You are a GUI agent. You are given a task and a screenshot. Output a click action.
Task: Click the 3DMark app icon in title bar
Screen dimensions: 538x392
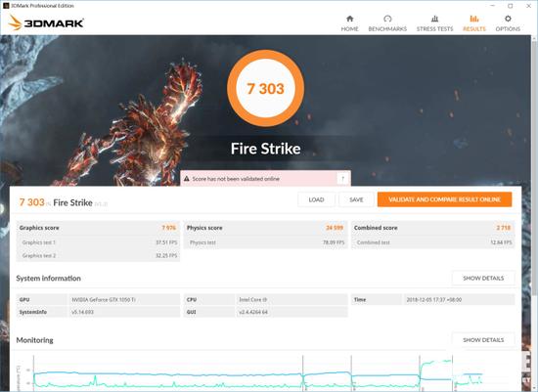pyautogui.click(x=6, y=6)
